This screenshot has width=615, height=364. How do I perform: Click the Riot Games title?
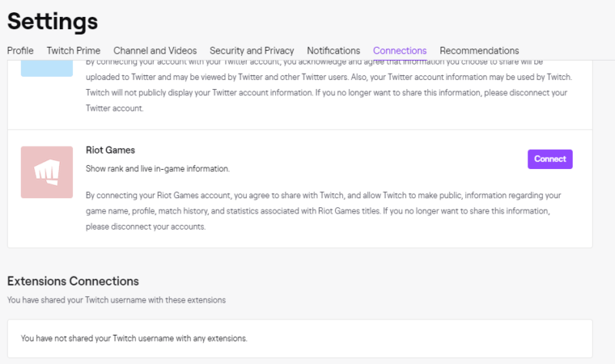pyautogui.click(x=110, y=150)
